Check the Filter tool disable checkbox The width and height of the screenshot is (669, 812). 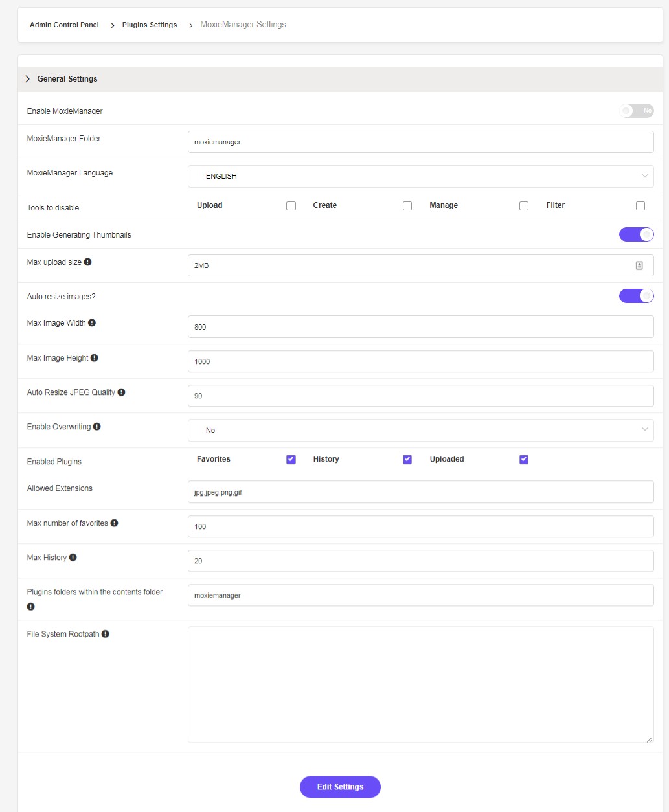click(641, 206)
